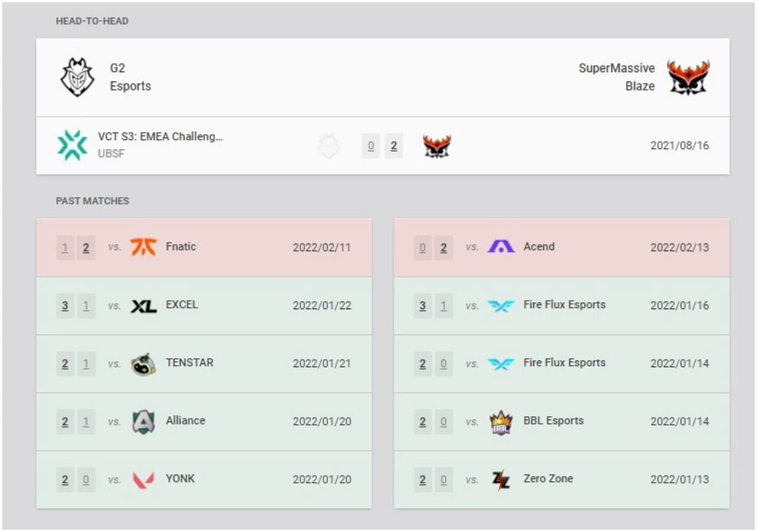This screenshot has height=532, width=757.
Task: Click the VCT tournament logo icon
Action: pyautogui.click(x=72, y=145)
